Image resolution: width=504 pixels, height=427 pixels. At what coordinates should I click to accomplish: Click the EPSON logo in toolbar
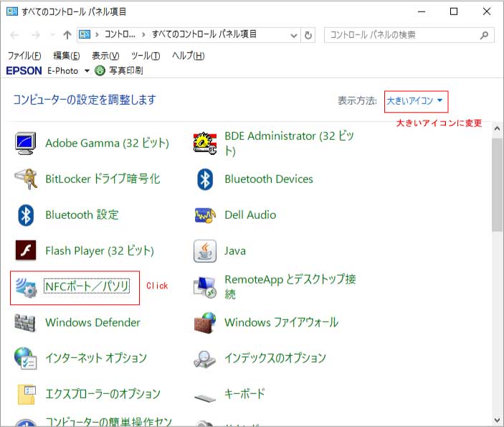24,70
